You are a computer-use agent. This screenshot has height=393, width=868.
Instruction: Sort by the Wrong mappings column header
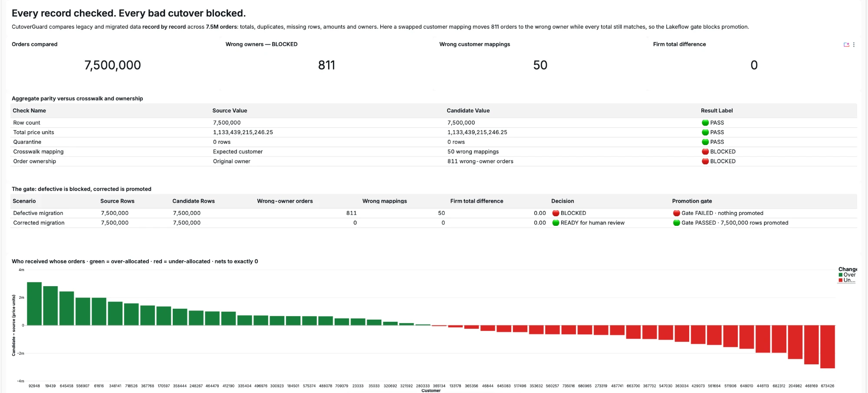(385, 201)
